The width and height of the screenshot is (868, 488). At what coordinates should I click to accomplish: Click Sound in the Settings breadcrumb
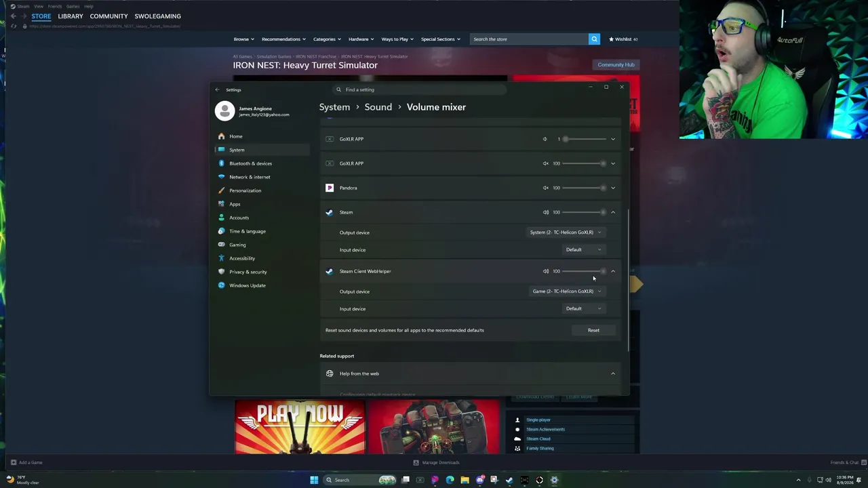378,107
